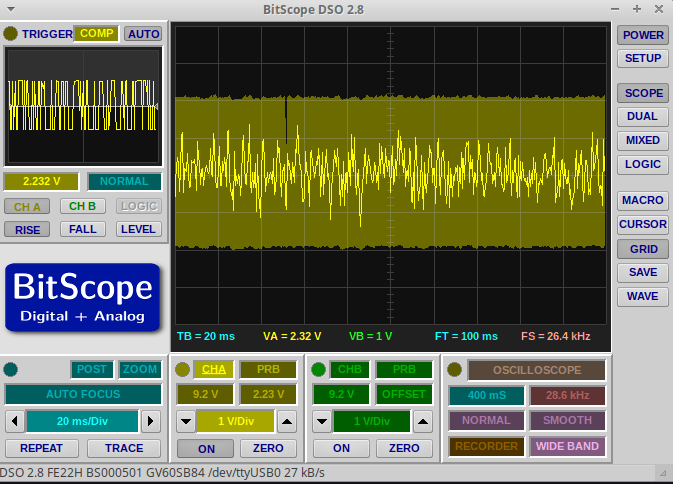673x484 pixels.
Task: Enable the RECORDER option
Action: pyautogui.click(x=487, y=447)
